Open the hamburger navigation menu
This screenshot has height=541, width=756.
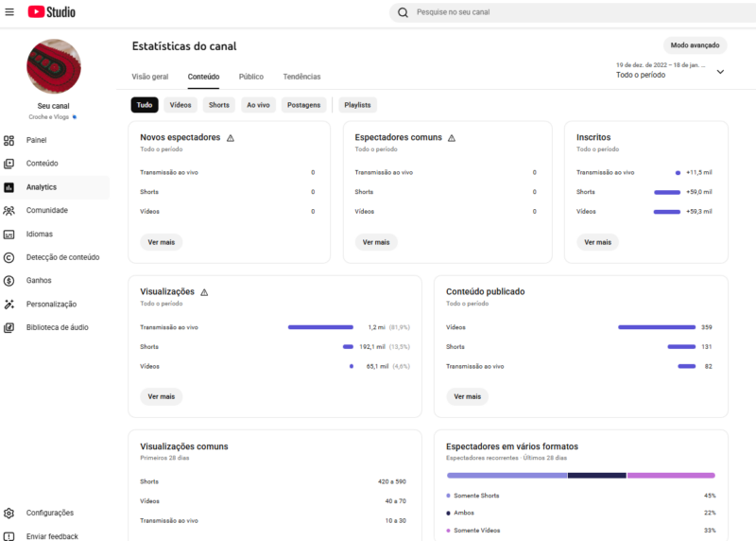[9, 12]
